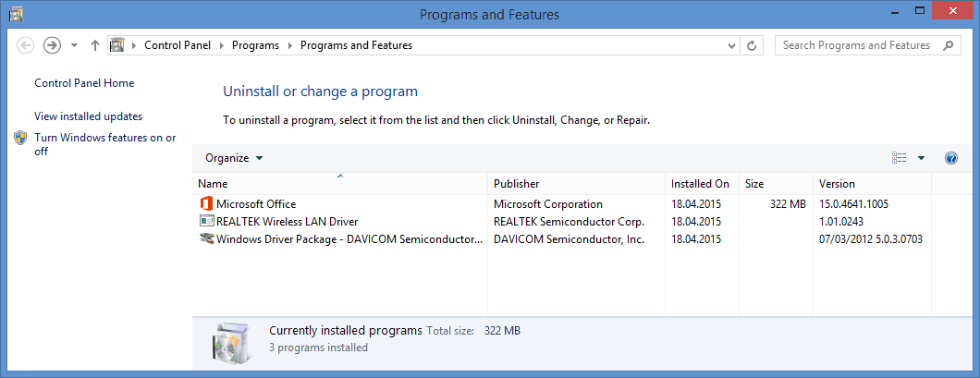Open the address bar history dropdown
The height and width of the screenshot is (378, 980).
pos(732,45)
